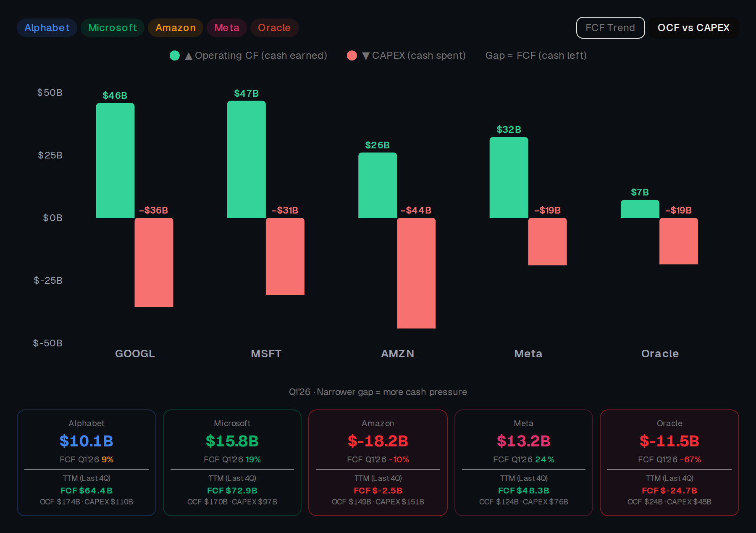Click the 24% margin in Meta card
The width and height of the screenshot is (756, 533).
(x=545, y=459)
